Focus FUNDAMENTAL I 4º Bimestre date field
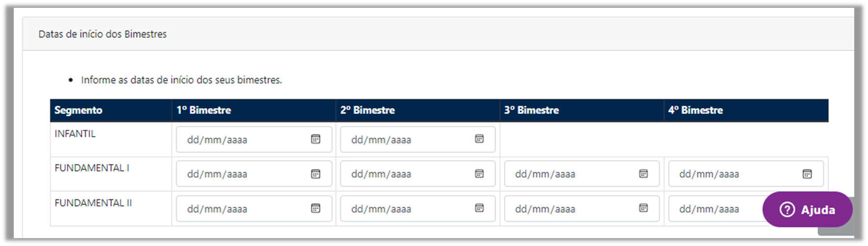 746,174
